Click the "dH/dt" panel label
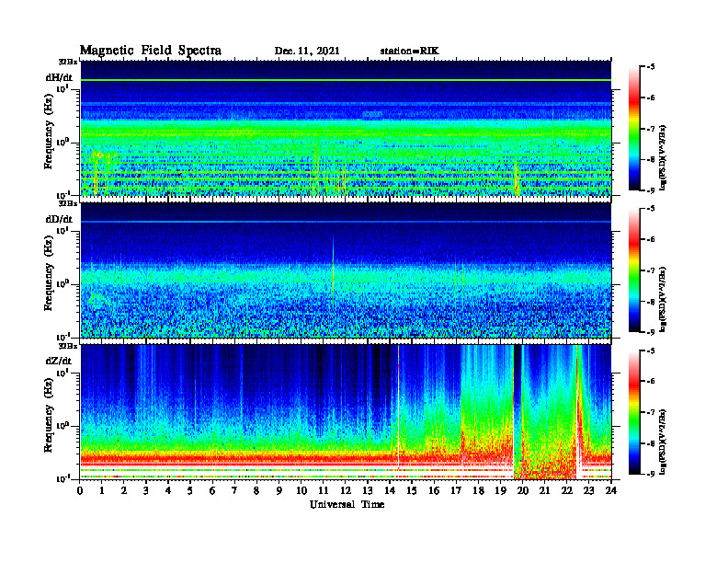 tap(59, 77)
